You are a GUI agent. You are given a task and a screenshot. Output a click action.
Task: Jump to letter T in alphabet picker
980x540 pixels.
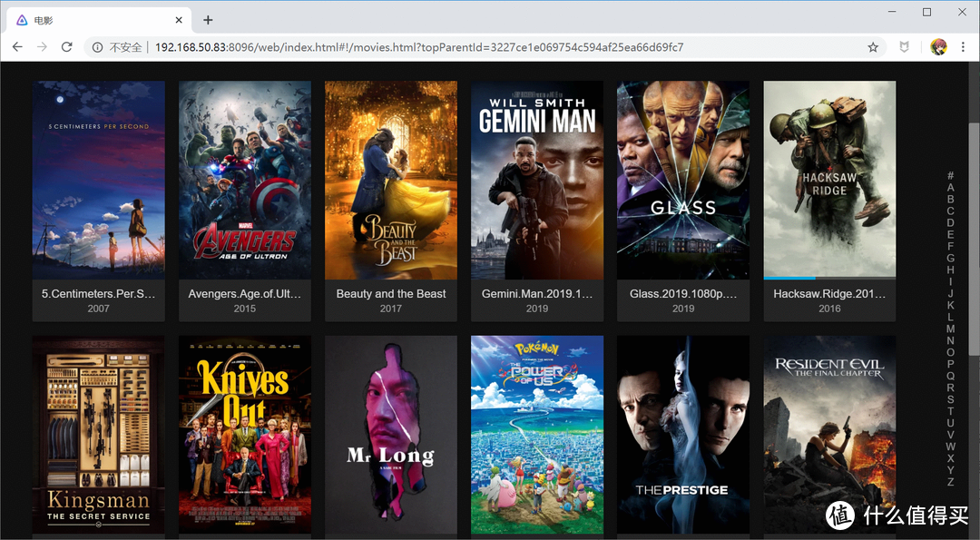(x=951, y=411)
